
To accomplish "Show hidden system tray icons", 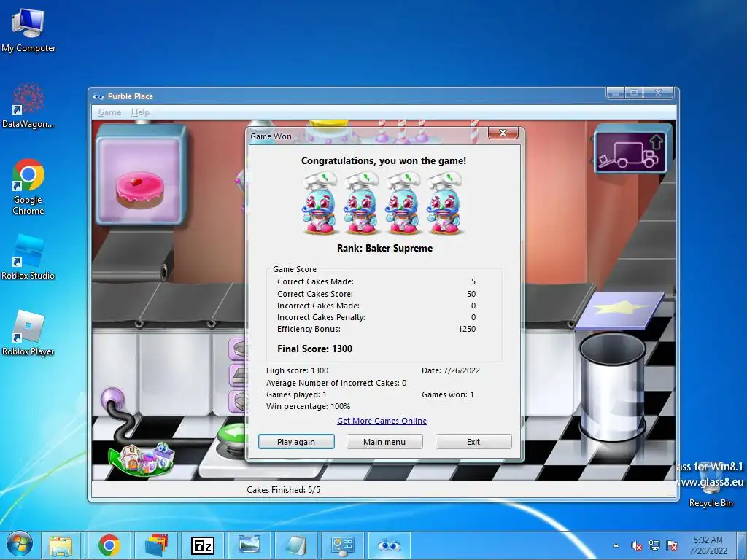I will [x=616, y=545].
